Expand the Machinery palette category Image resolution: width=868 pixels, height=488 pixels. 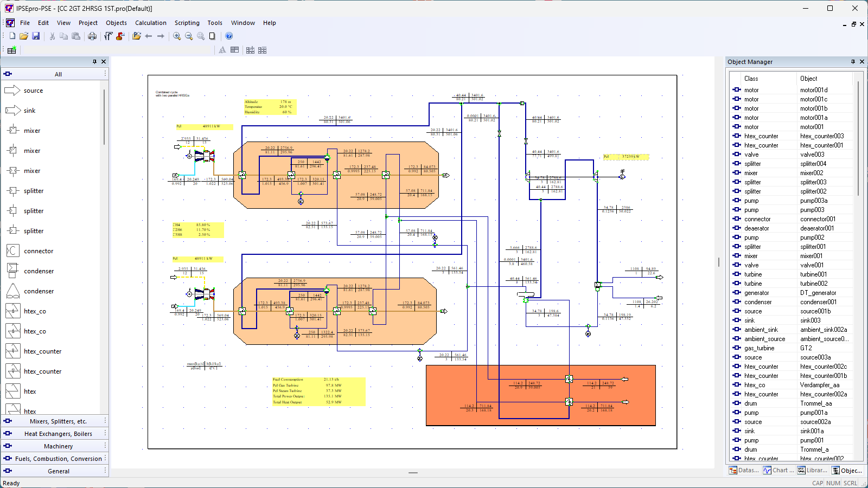pos(58,446)
